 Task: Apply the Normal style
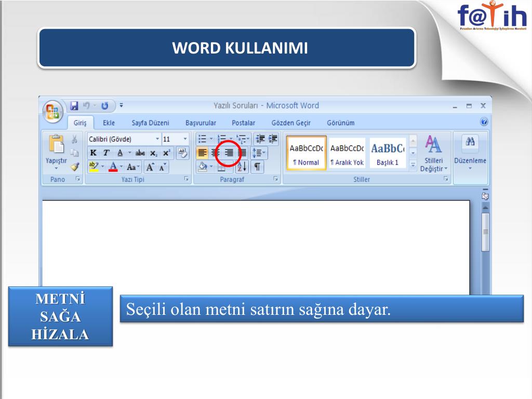tap(307, 153)
